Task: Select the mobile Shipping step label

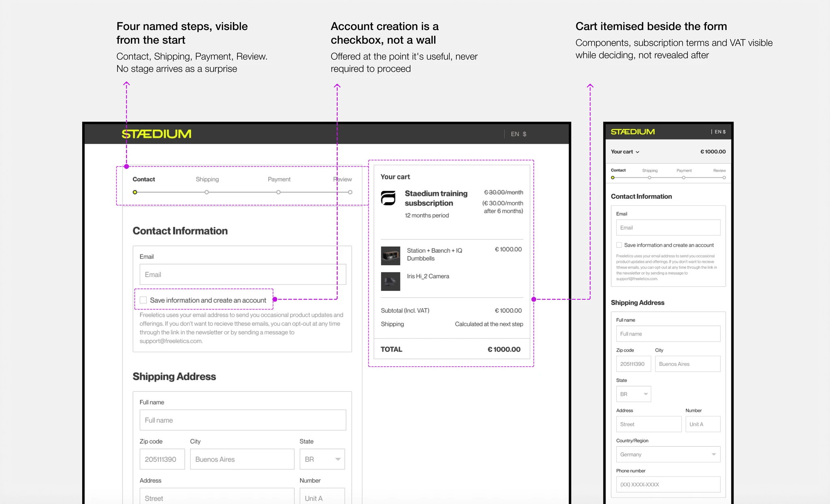Action: click(x=650, y=171)
